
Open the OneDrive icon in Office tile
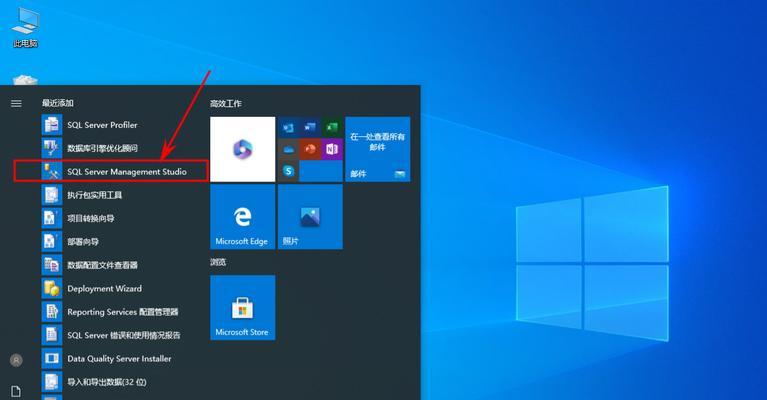[289, 149]
